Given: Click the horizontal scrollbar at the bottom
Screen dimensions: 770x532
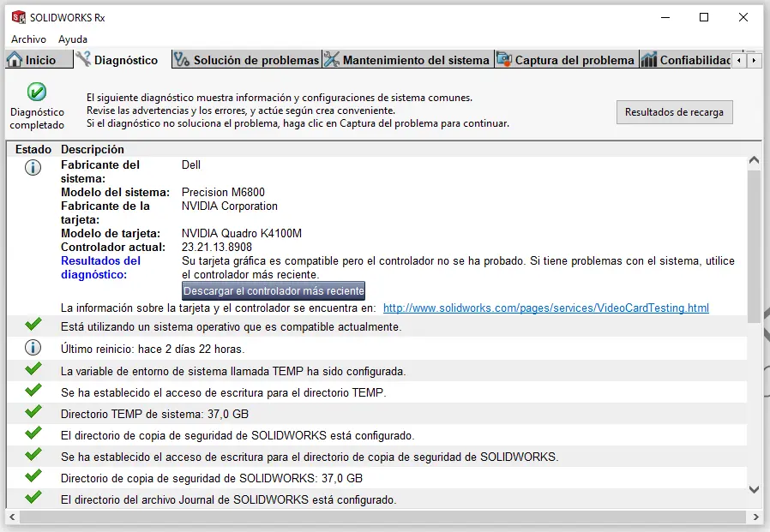Looking at the screenshot, I should coord(377,518).
